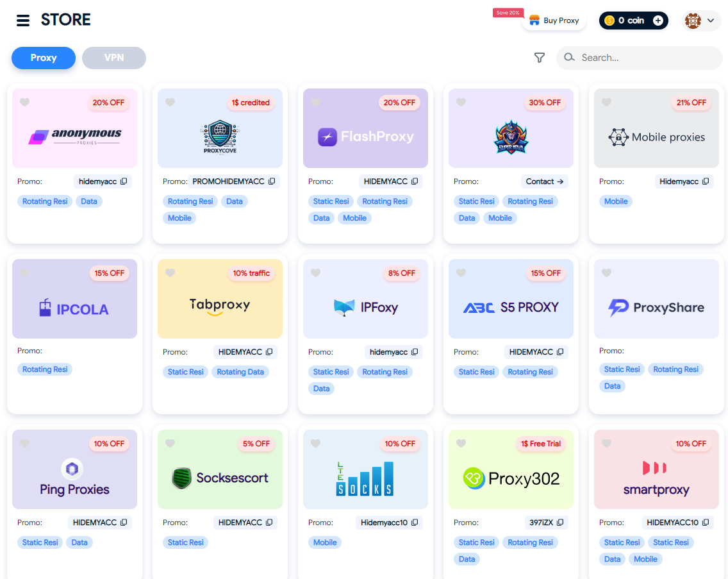728x579 pixels.
Task: Copy smartproxy's HIDEMYACC10 promo code
Action: click(x=706, y=523)
